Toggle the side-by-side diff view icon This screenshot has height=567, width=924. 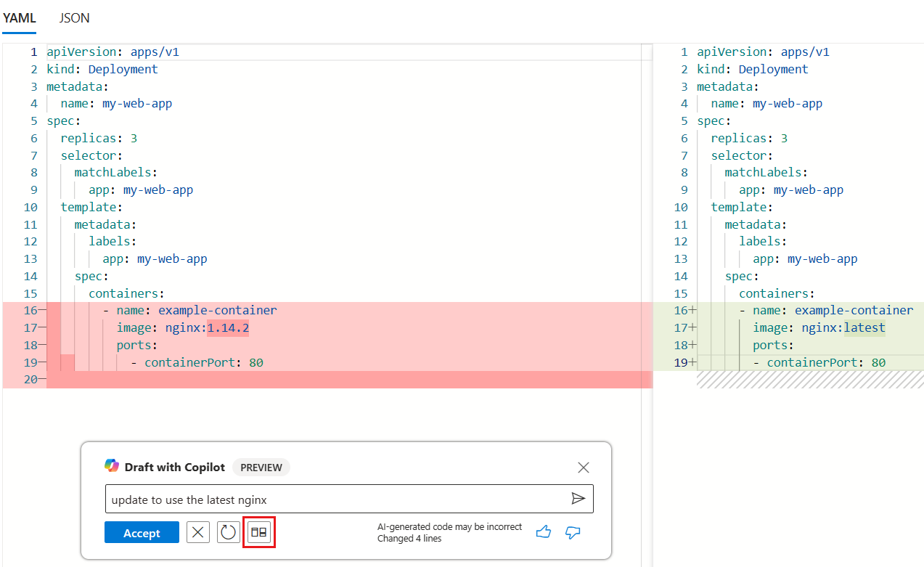259,533
